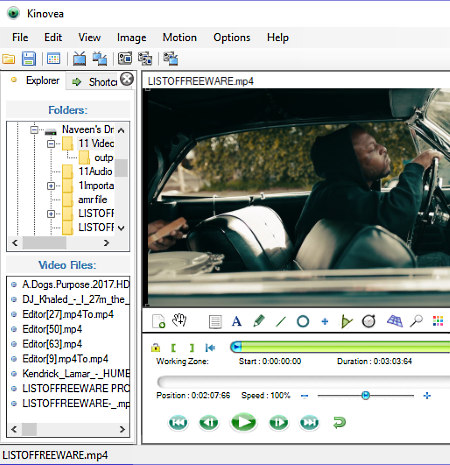
Task: Expand the first LISTOFF folder node
Action: (x=51, y=214)
